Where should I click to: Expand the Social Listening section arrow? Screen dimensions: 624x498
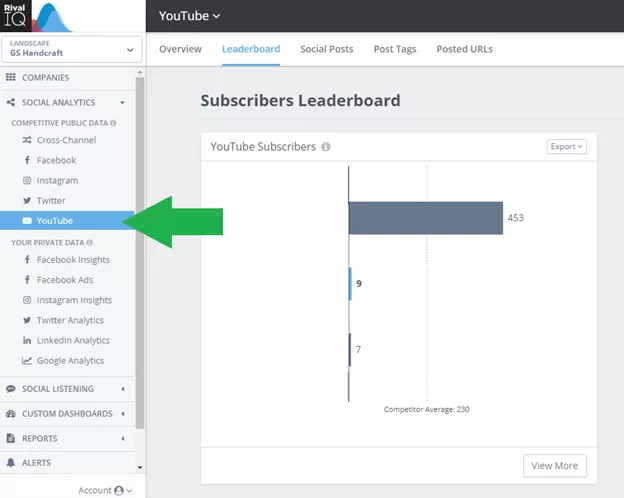pyautogui.click(x=123, y=389)
